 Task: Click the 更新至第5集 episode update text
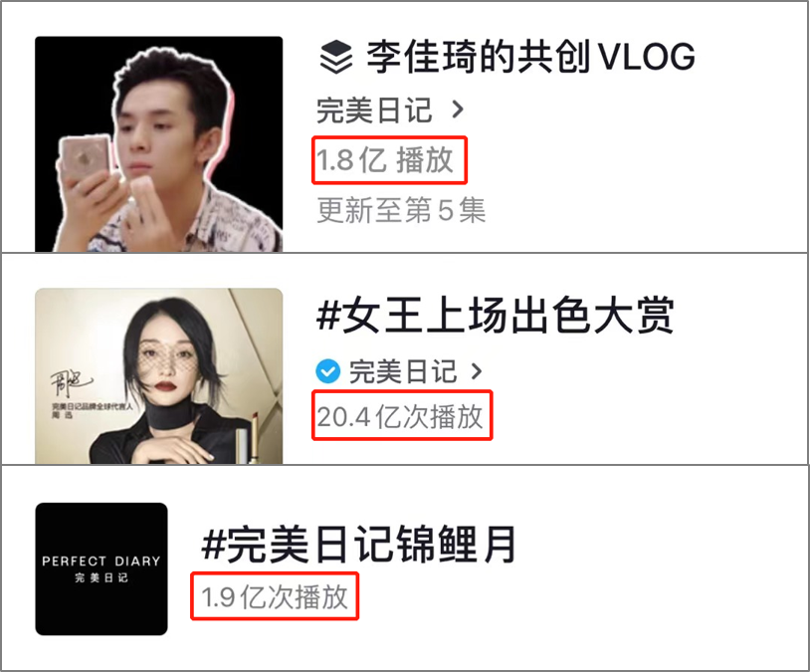(401, 210)
